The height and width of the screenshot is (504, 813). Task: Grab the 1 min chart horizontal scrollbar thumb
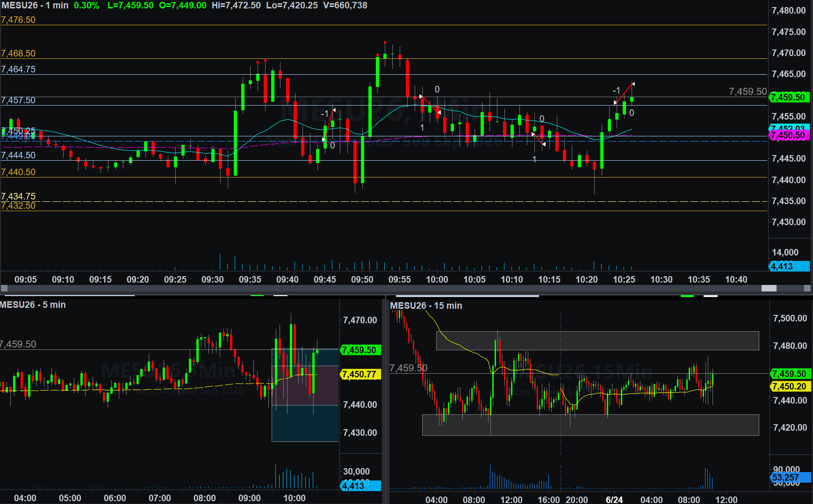(x=769, y=288)
